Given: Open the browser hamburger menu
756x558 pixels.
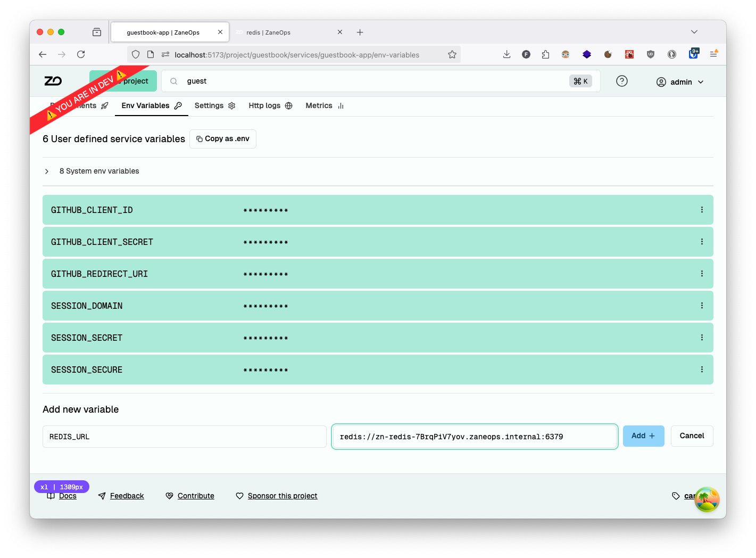Looking at the screenshot, I should coord(714,54).
